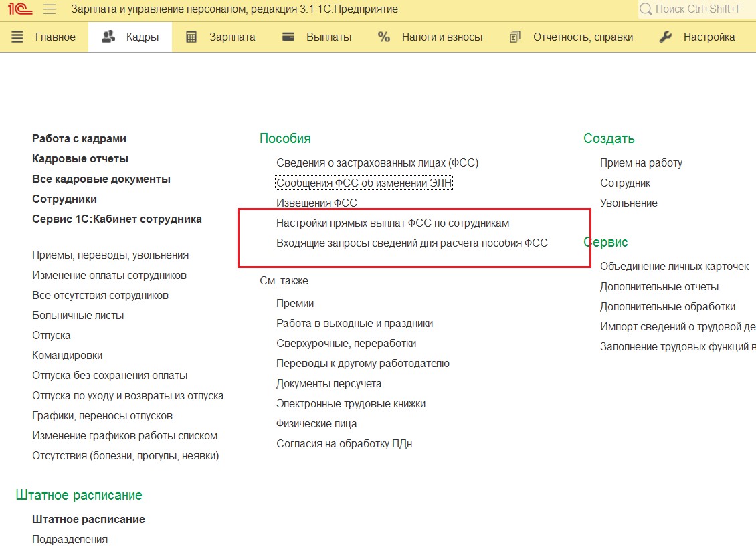This screenshot has height=547, width=756.
Task: Open Все отсутствия сотрудников
Action: tap(100, 296)
